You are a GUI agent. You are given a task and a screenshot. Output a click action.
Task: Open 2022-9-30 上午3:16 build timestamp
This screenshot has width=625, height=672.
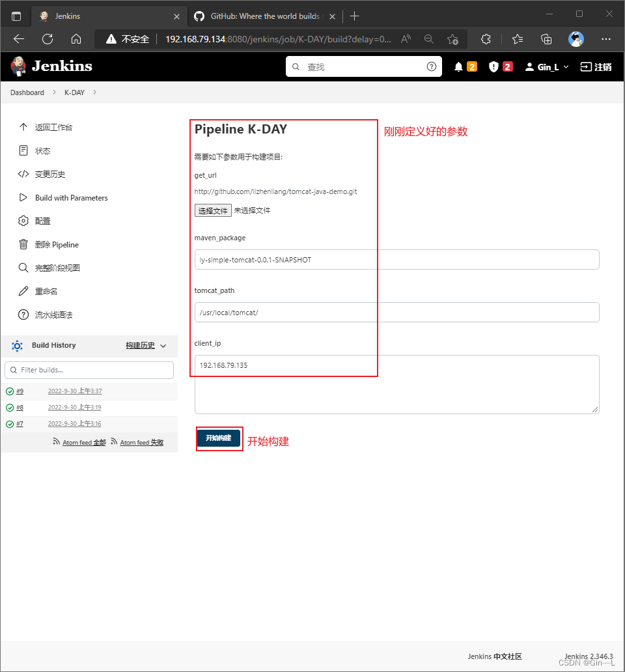point(74,424)
